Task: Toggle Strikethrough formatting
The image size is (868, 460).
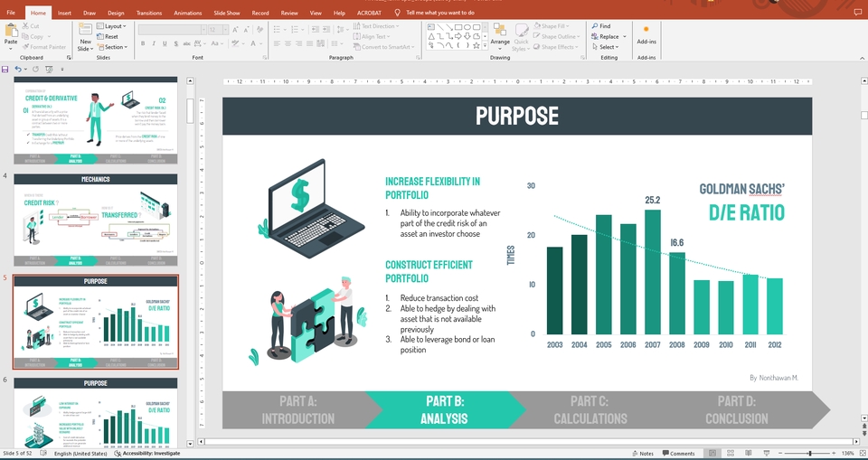Action: [x=187, y=43]
